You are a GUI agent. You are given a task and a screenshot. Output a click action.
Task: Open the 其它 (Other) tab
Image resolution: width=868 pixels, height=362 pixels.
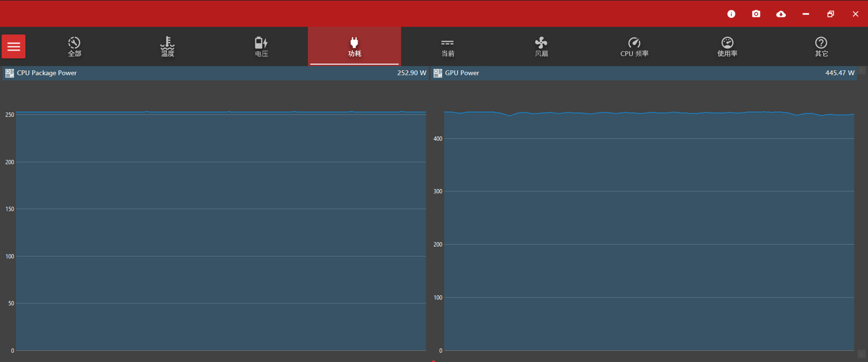pyautogui.click(x=821, y=47)
